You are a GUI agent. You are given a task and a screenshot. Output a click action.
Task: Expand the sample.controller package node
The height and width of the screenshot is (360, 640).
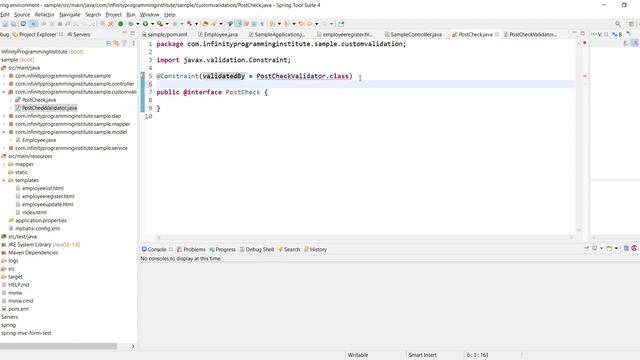[x=4, y=84]
